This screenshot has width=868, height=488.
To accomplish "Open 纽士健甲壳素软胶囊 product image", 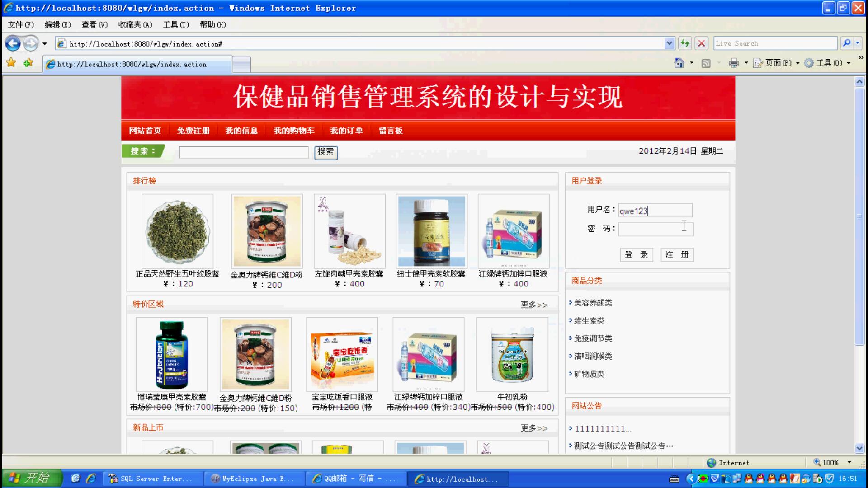I will point(431,231).
